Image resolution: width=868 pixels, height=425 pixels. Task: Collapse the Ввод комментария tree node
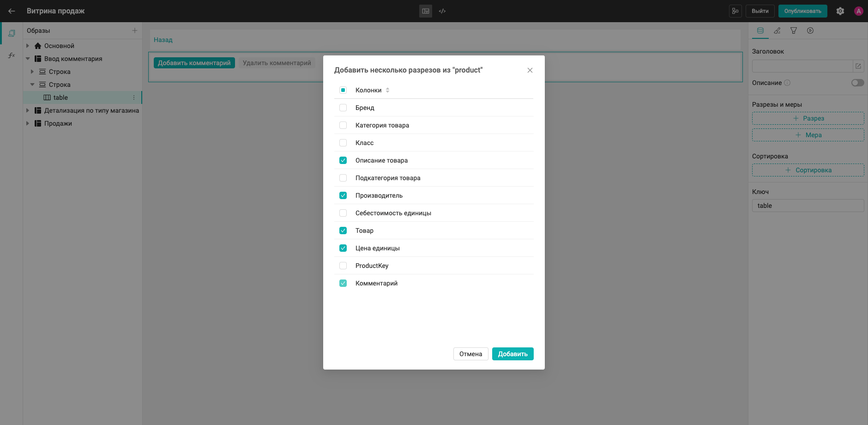28,59
